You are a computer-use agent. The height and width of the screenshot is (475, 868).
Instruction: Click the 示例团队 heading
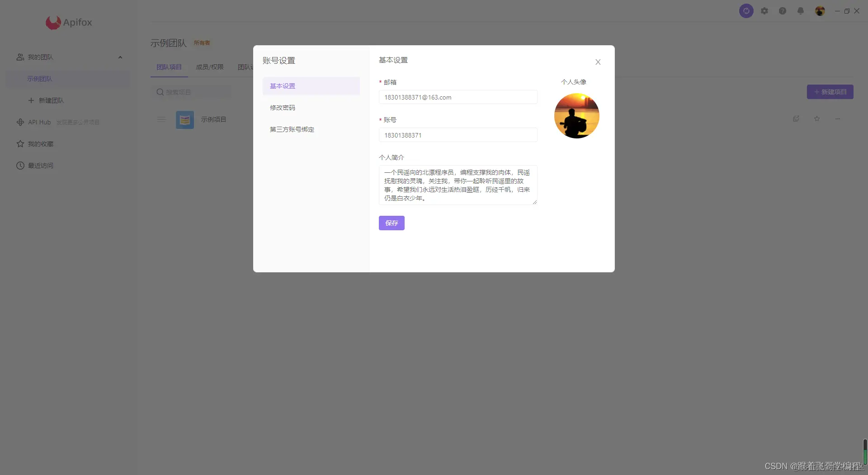[169, 43]
